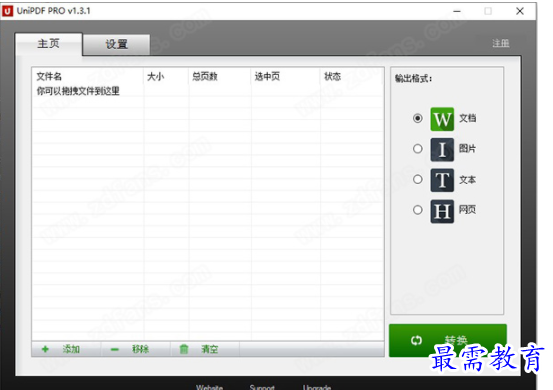Click the 图片 format label
553x390 pixels.
click(x=468, y=148)
